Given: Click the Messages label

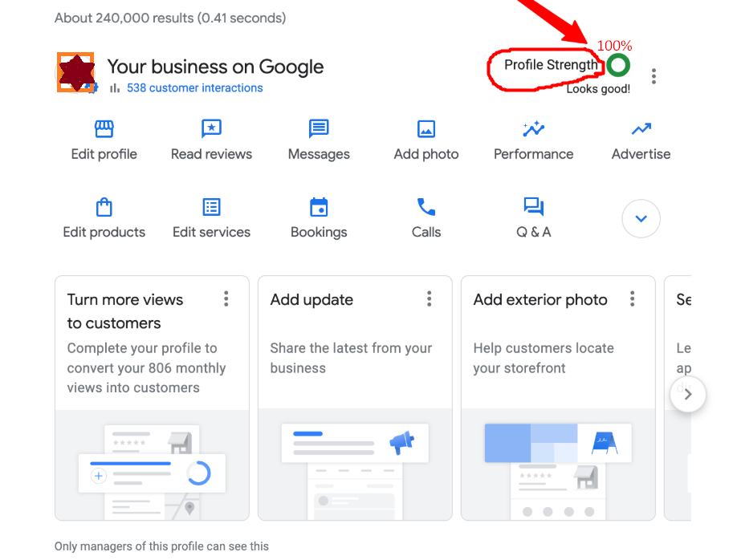Looking at the screenshot, I should click(319, 154).
